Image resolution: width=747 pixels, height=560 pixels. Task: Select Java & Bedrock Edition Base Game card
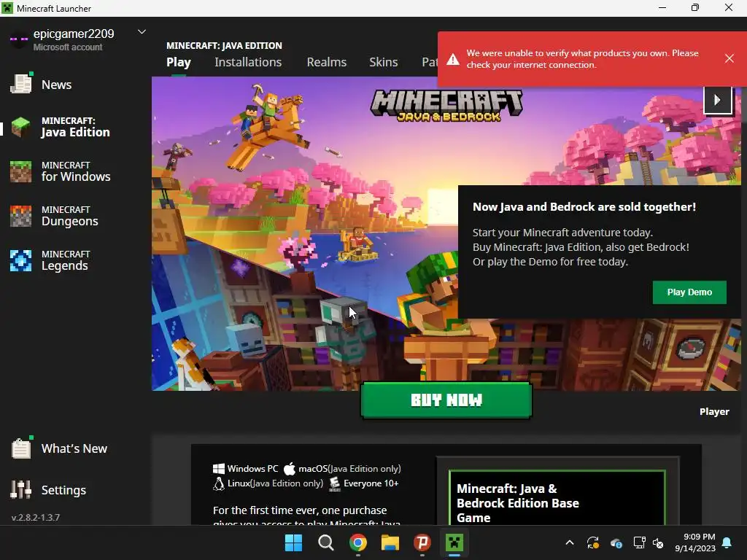pos(557,497)
